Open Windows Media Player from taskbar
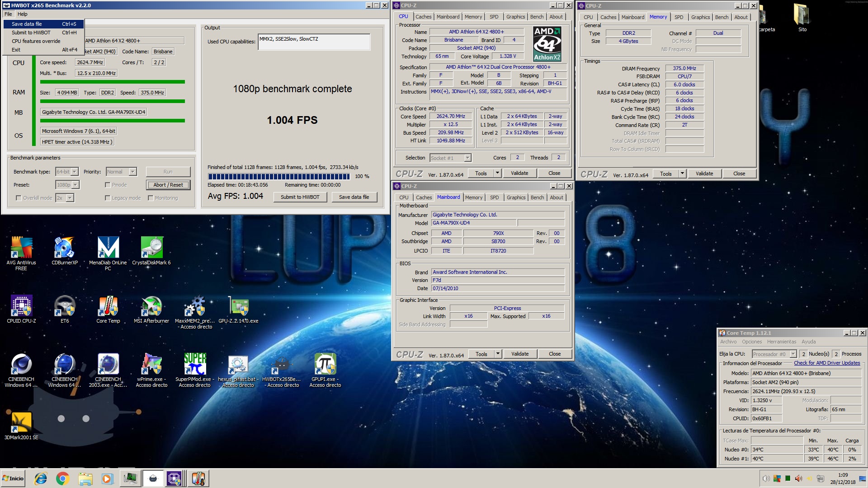The width and height of the screenshot is (868, 488). 107,479
